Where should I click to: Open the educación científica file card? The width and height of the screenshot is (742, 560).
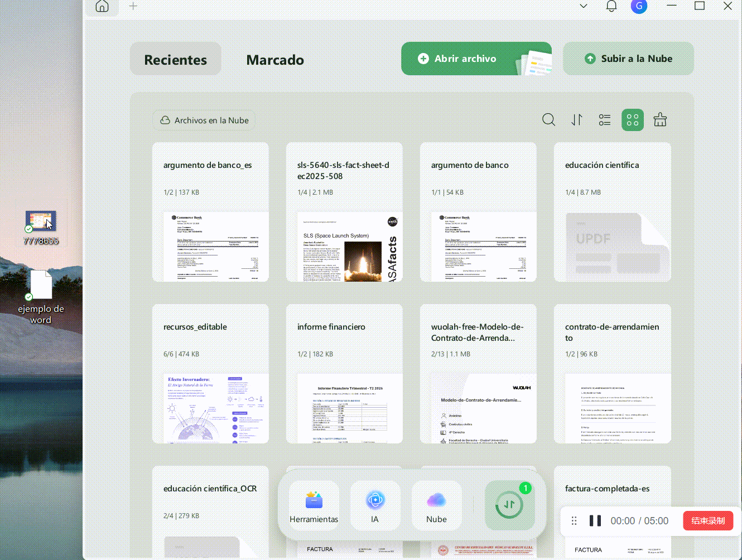(613, 212)
